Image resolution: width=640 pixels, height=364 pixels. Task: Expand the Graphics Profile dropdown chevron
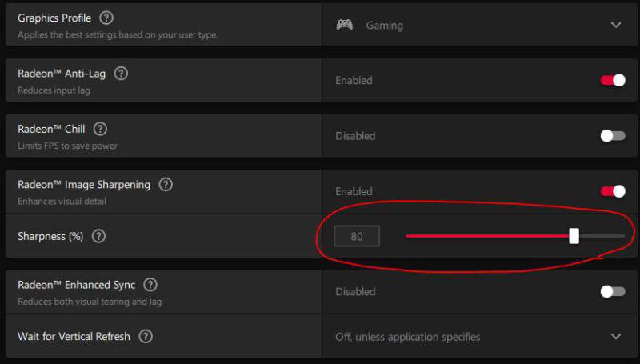point(615,25)
